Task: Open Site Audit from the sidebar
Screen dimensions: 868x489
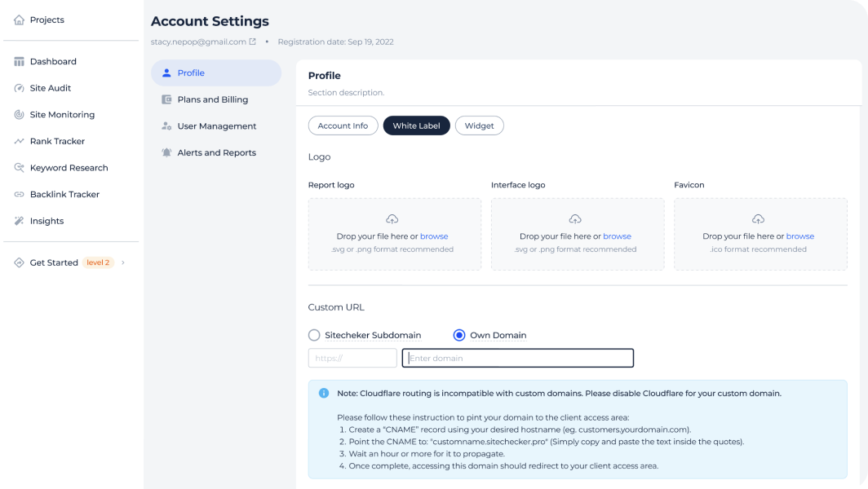Action: [51, 88]
